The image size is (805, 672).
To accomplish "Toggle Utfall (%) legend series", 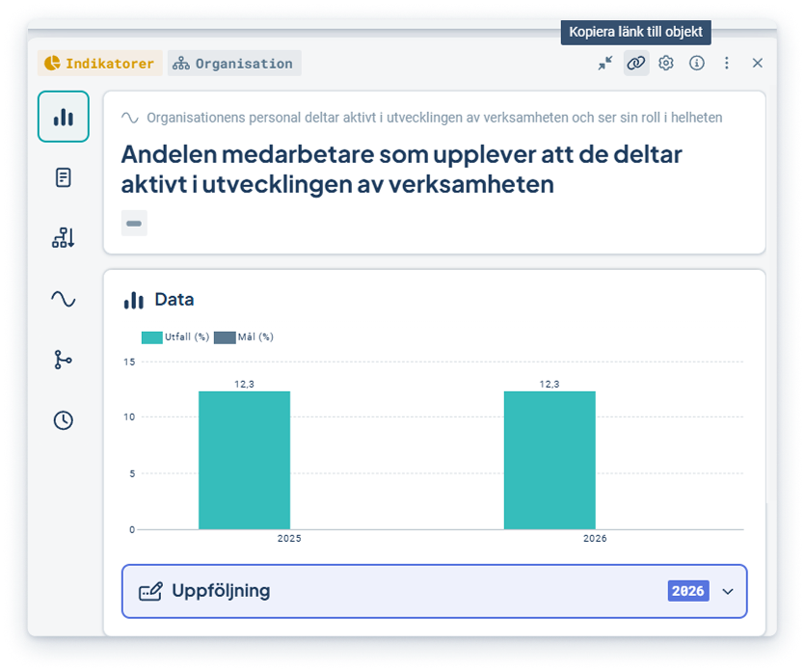I will point(175,337).
